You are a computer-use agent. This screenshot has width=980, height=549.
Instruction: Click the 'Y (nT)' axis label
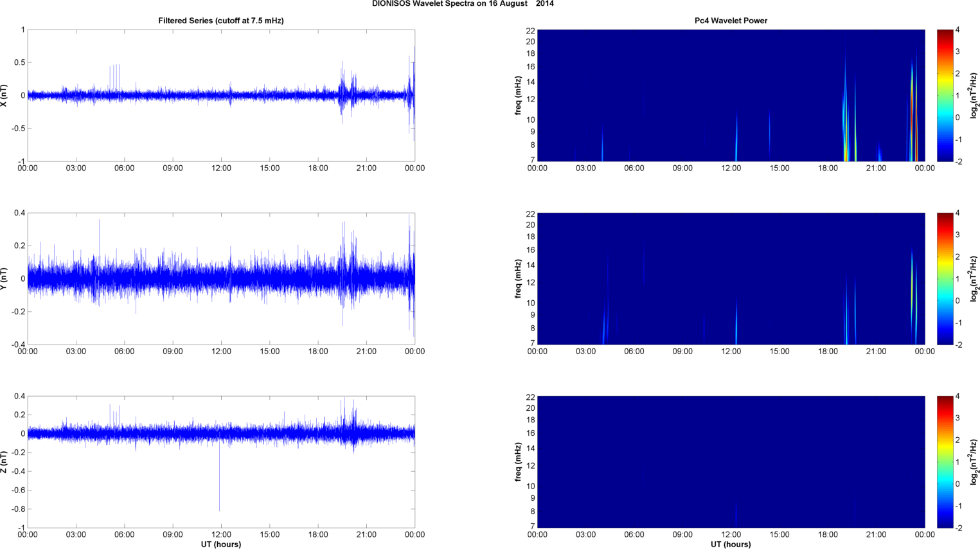(x=4, y=278)
